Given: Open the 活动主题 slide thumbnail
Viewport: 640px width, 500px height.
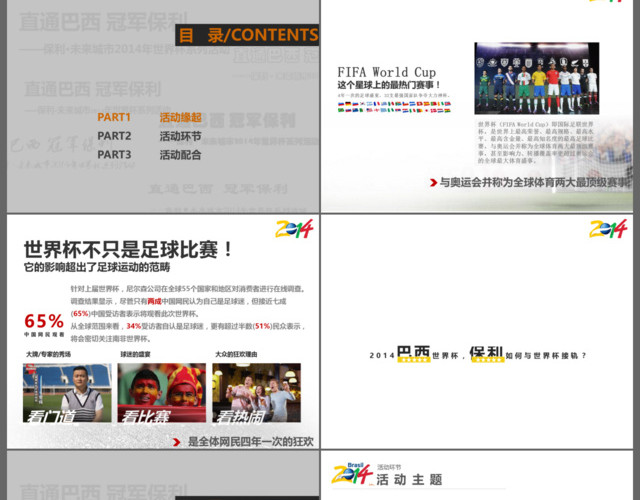Looking at the screenshot, I should click(x=477, y=476).
